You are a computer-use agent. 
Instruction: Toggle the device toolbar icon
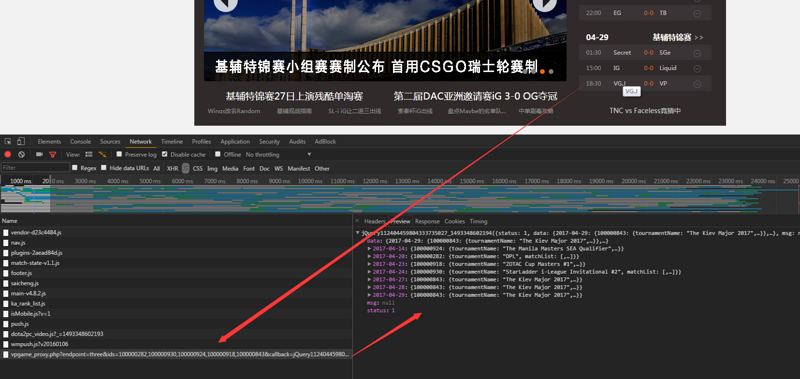point(21,142)
